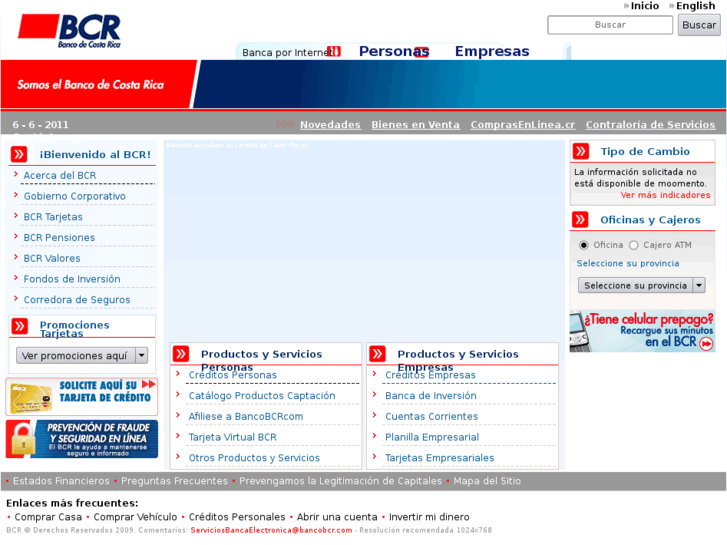Open Mapa del Sitio
The height and width of the screenshot is (545, 727).
(487, 481)
